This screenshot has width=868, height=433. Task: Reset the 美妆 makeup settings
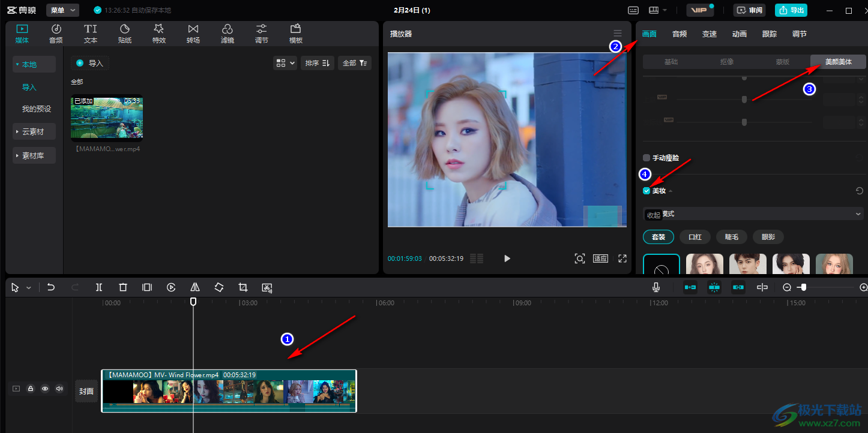click(860, 191)
